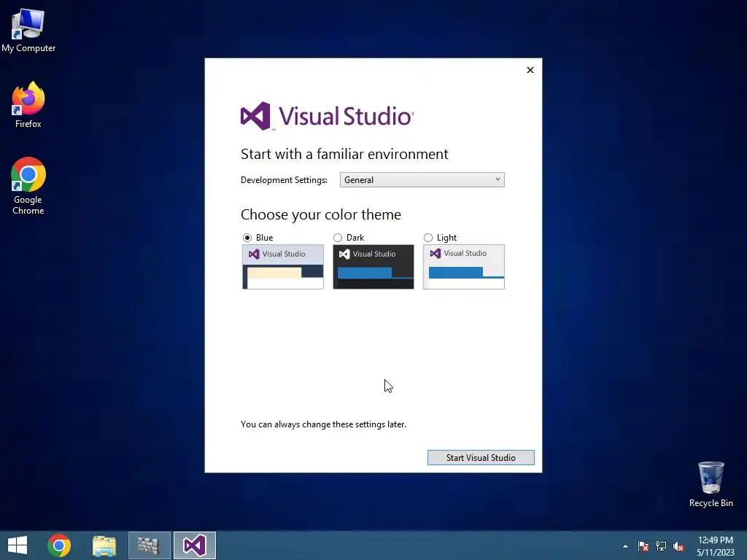Viewport: 747px width, 560px height.
Task: Show hidden system tray icons
Action: click(x=625, y=546)
